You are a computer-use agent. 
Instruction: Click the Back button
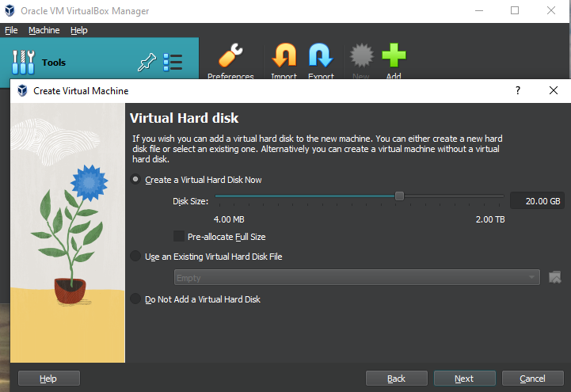pyautogui.click(x=397, y=379)
